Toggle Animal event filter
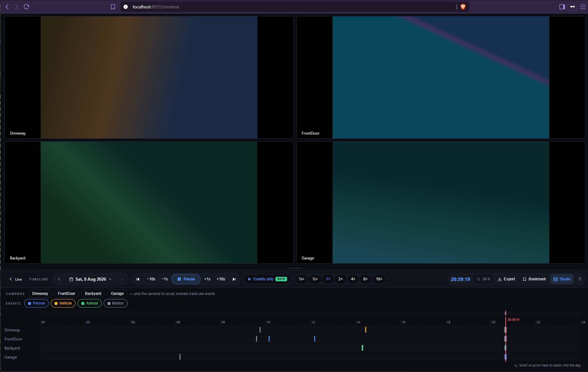Image resolution: width=588 pixels, height=372 pixels. coord(89,303)
